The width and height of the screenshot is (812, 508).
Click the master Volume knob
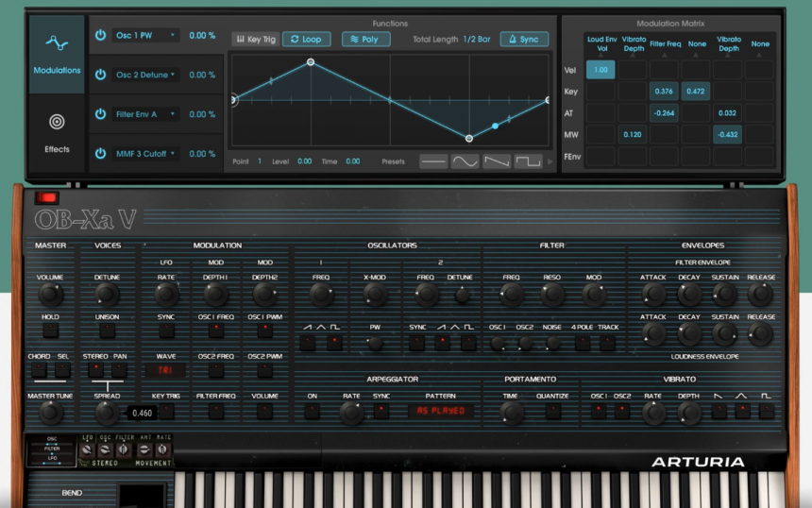coord(50,296)
